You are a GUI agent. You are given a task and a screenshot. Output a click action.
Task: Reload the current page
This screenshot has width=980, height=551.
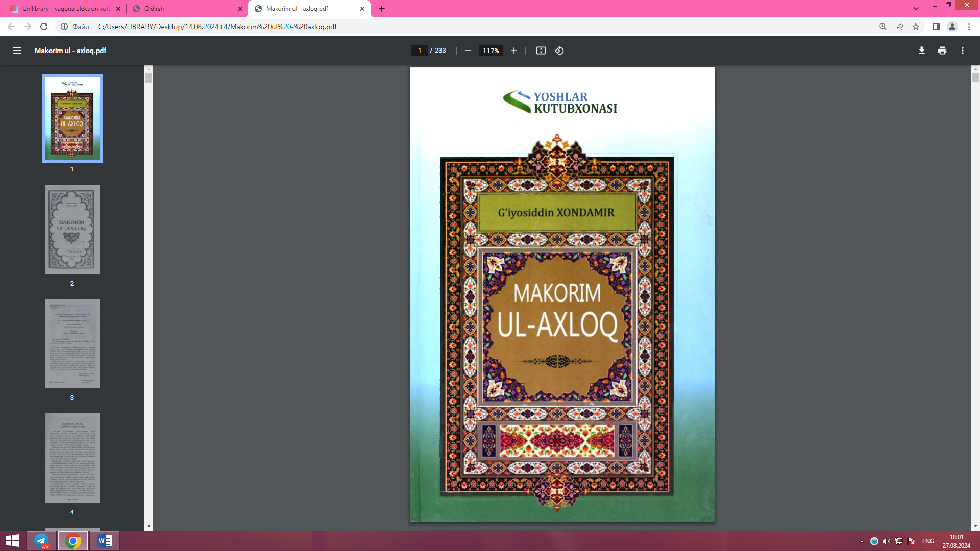(x=44, y=27)
